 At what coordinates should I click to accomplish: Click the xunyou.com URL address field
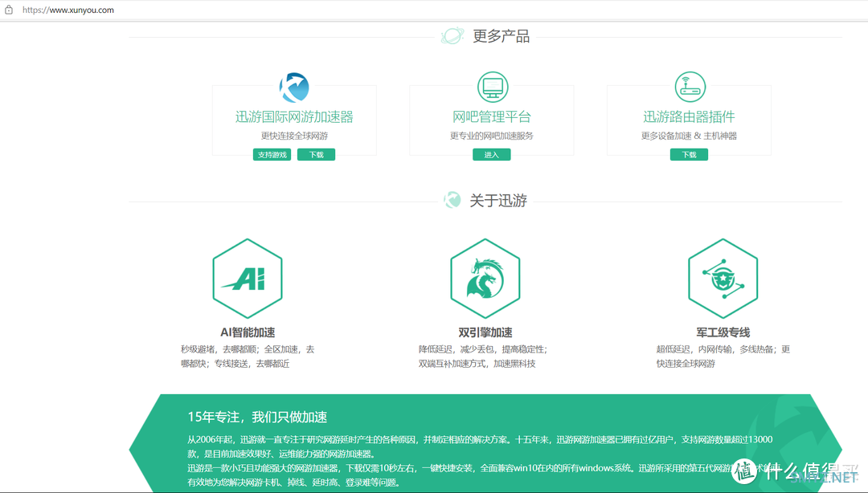coord(68,10)
